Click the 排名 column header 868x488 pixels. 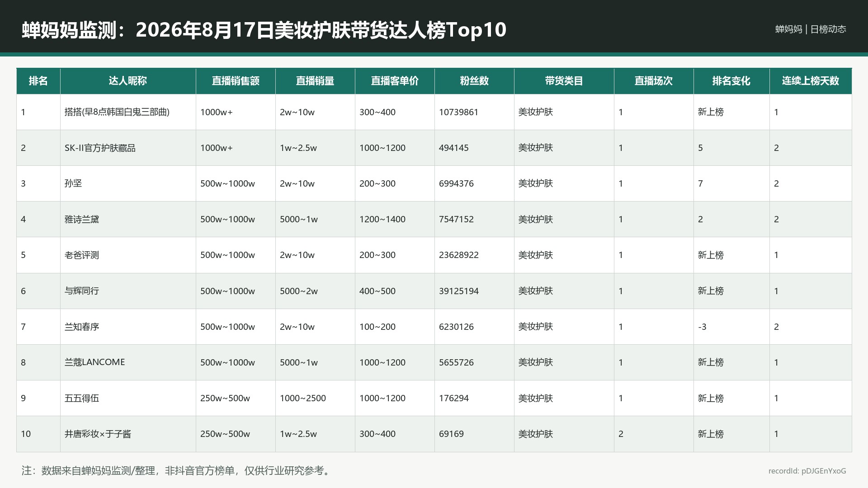pyautogui.click(x=38, y=81)
